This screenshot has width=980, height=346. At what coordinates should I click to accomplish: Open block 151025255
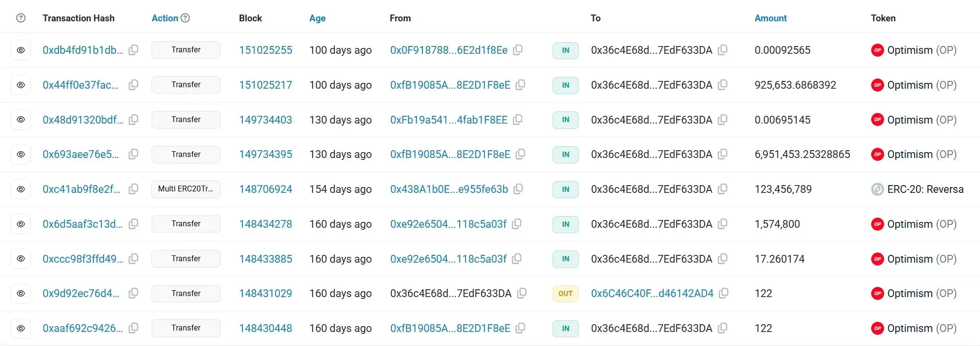pos(266,50)
